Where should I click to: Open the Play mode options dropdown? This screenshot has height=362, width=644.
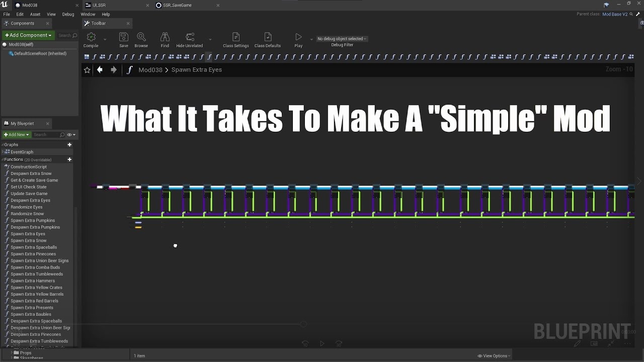[x=311, y=39]
